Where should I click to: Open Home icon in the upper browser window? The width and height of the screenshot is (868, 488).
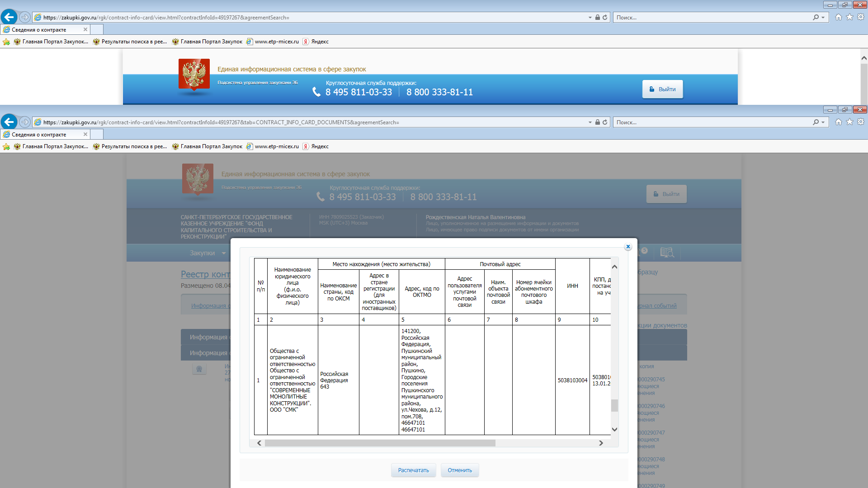839,17
